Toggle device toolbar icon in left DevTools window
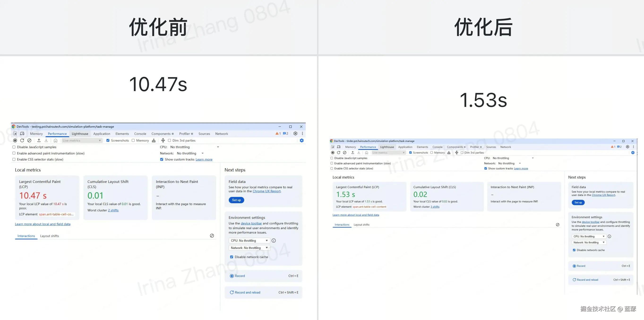 [22, 134]
